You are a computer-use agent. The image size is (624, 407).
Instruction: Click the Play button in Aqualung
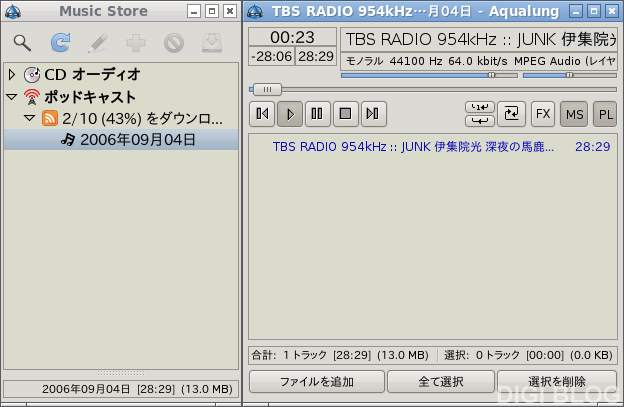click(290, 114)
